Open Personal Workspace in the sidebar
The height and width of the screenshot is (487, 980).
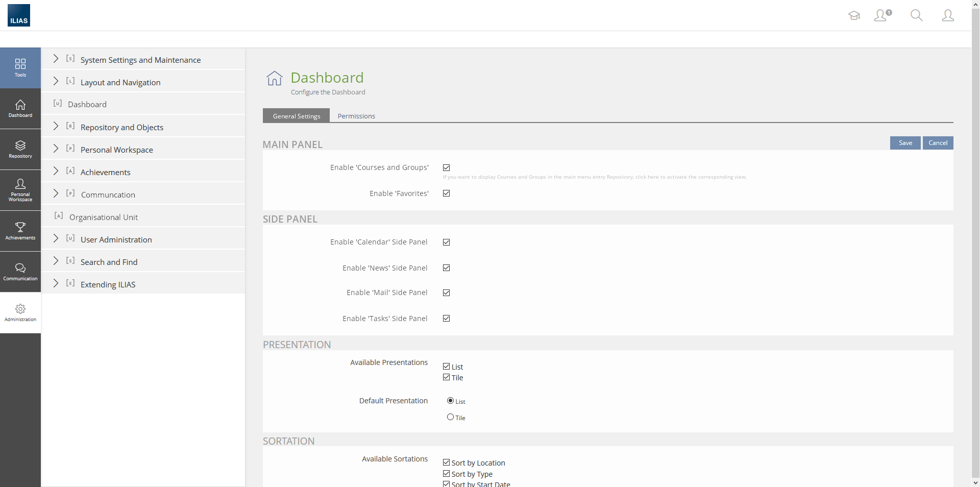(x=20, y=190)
